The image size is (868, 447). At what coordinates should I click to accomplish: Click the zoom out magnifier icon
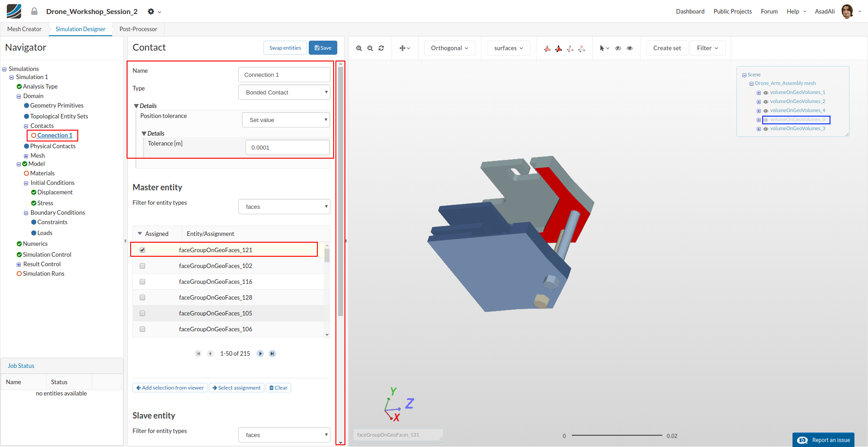coord(370,48)
